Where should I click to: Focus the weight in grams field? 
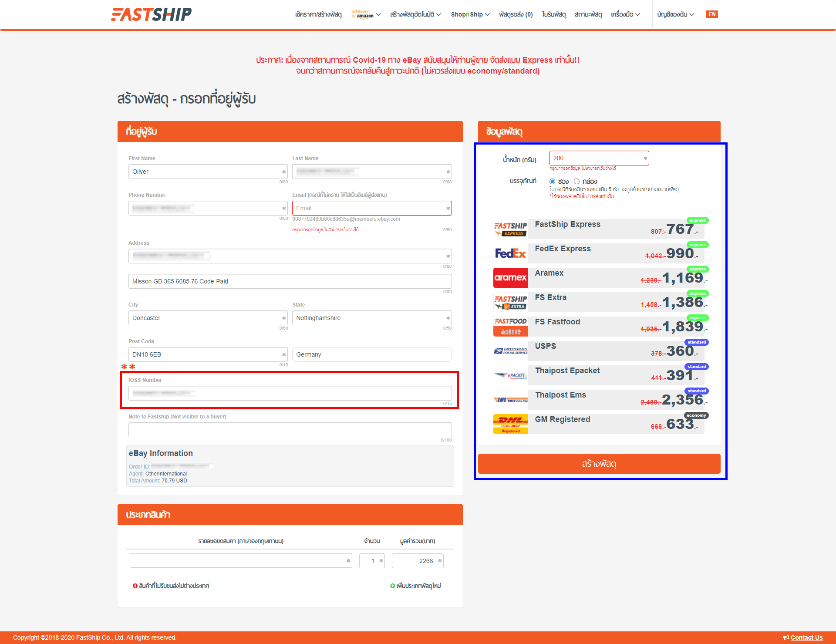(x=599, y=158)
